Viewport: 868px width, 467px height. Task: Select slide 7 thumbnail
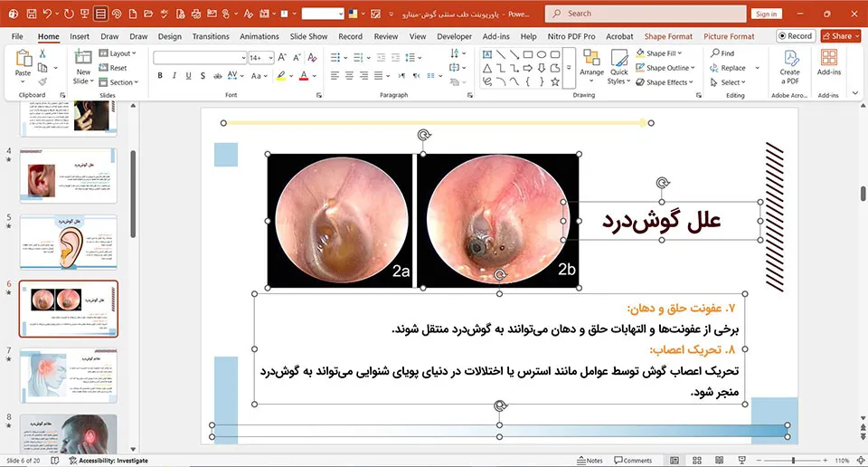coord(69,376)
